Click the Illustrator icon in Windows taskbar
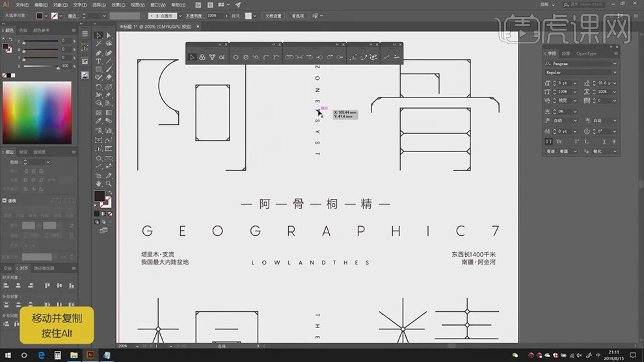 tap(90, 355)
